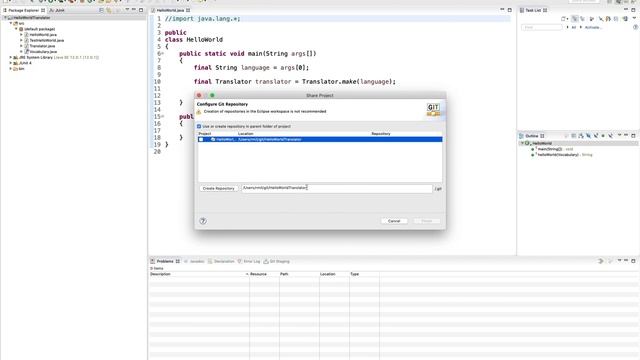Switch to the Package Explorer tab
The width and height of the screenshot is (640, 360).
coord(24,10)
